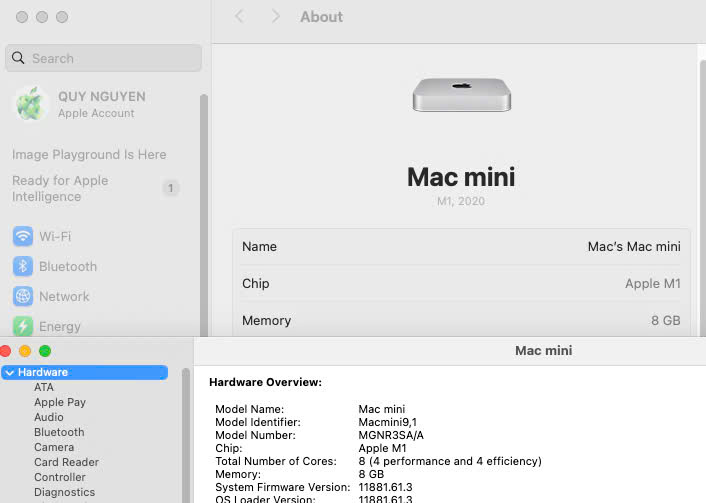The image size is (706, 503).
Task: Select the Network globe icon
Action: tap(23, 296)
